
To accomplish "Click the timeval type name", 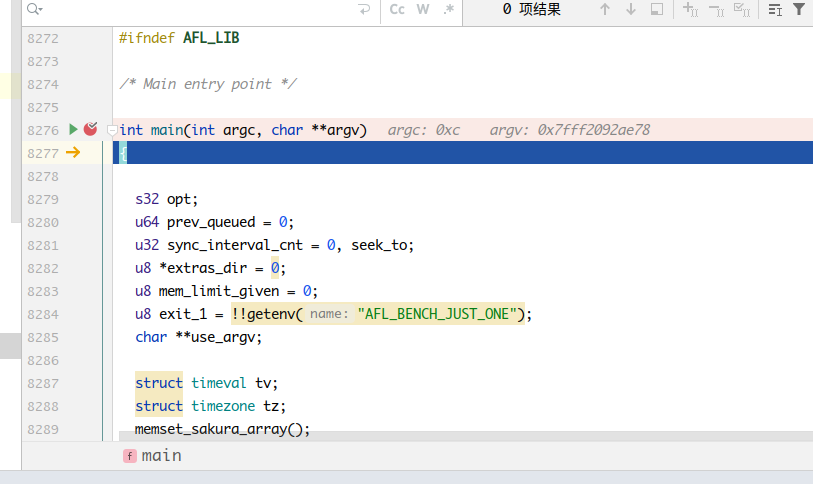I will pyautogui.click(x=219, y=383).
